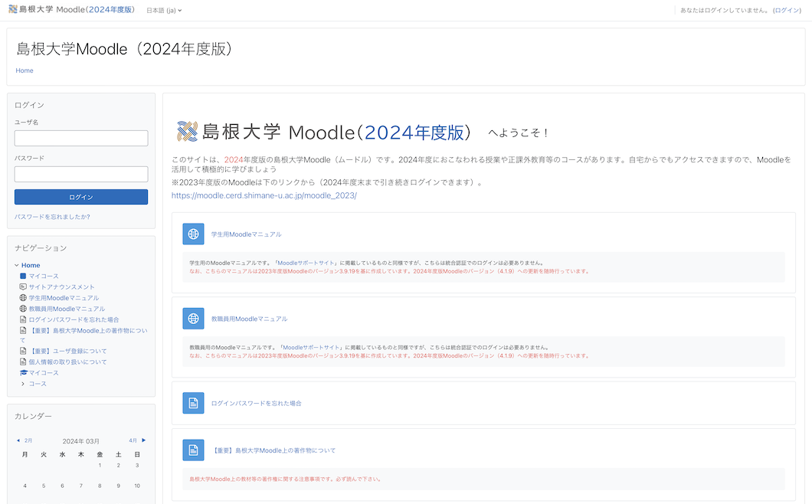Open the document icon of the ログインパスワードを忘れた場合 card
The width and height of the screenshot is (812, 504).
[193, 403]
